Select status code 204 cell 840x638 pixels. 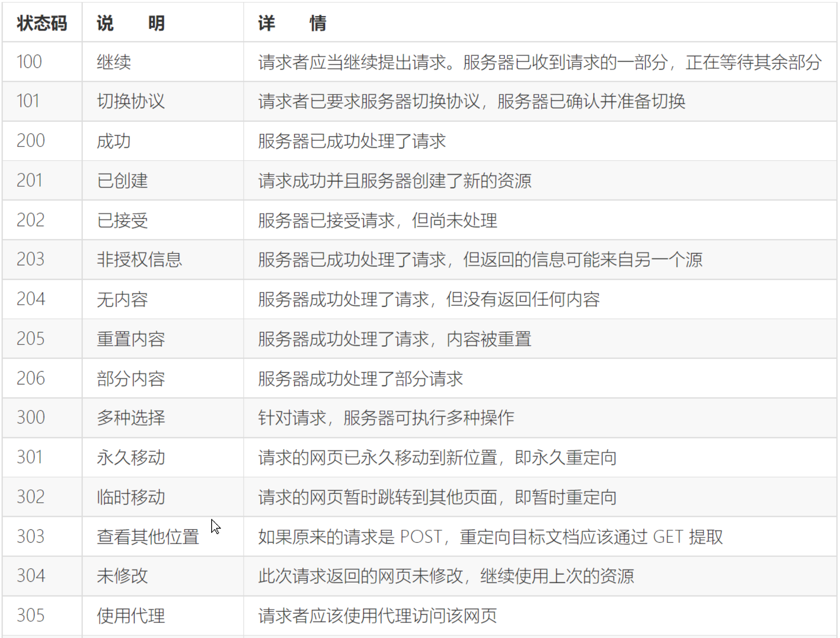[31, 299]
